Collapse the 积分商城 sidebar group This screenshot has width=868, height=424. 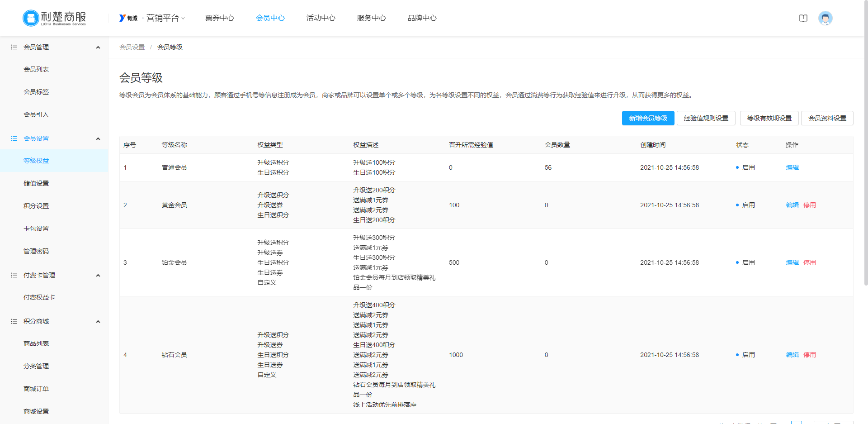pos(98,321)
